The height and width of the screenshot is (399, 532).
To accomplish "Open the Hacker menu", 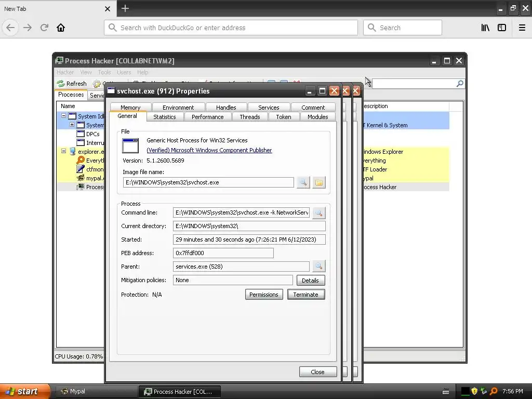I will coord(65,72).
